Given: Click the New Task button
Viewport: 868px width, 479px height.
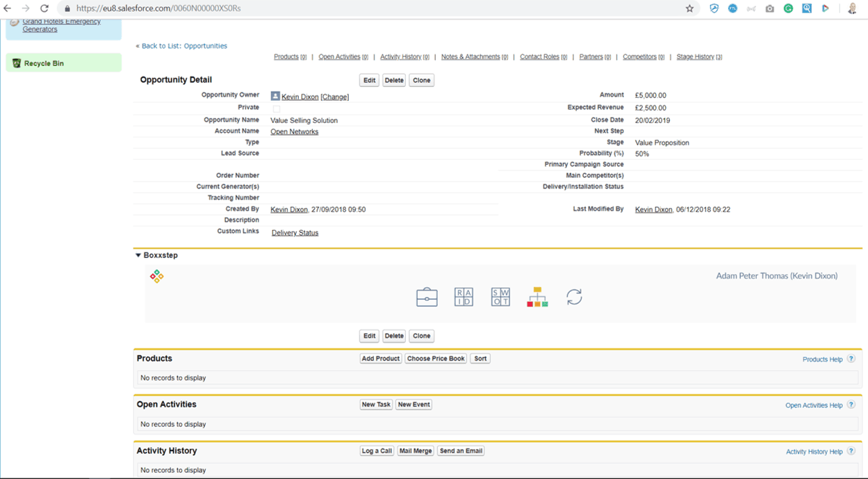Looking at the screenshot, I should click(376, 405).
